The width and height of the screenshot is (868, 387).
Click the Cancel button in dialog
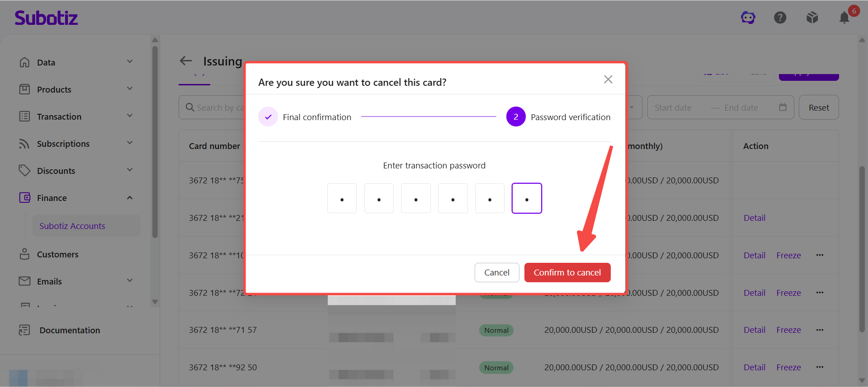[497, 272]
